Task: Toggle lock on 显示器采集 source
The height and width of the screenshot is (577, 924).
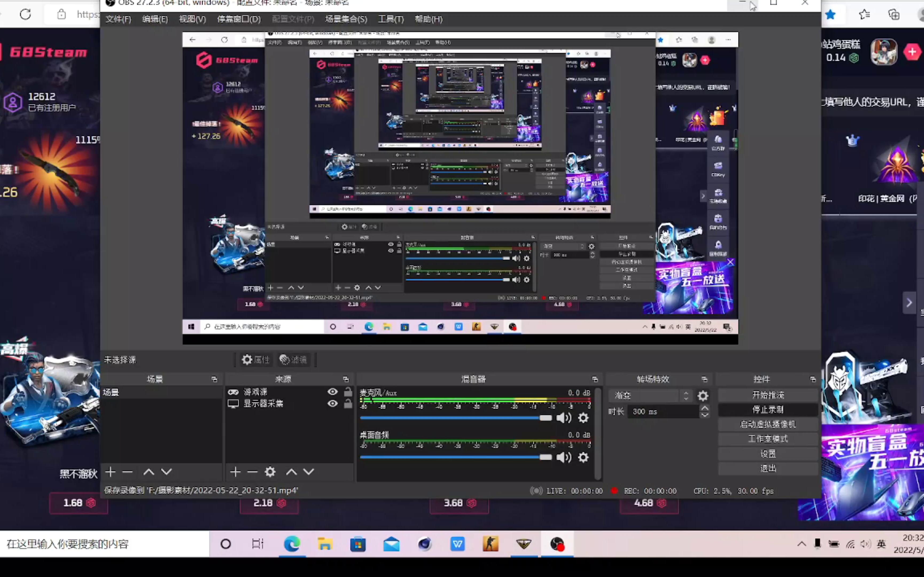Action: tap(348, 403)
